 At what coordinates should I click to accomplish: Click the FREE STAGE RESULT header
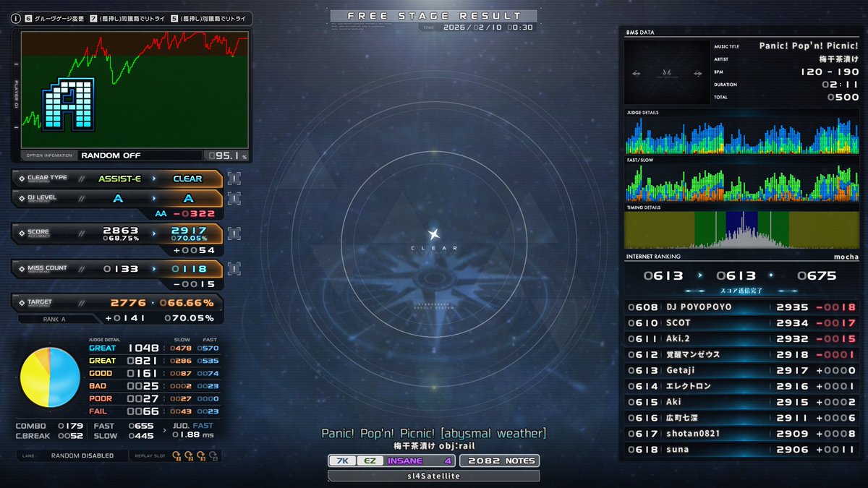(x=434, y=15)
